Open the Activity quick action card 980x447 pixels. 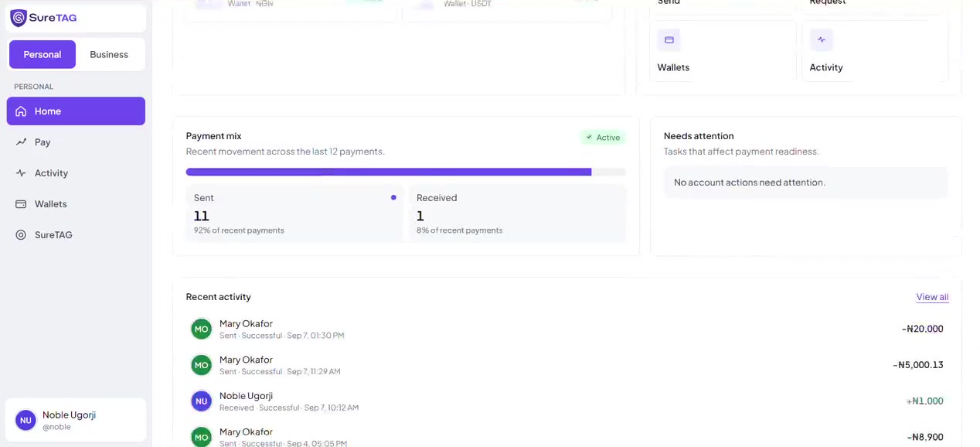(875, 51)
